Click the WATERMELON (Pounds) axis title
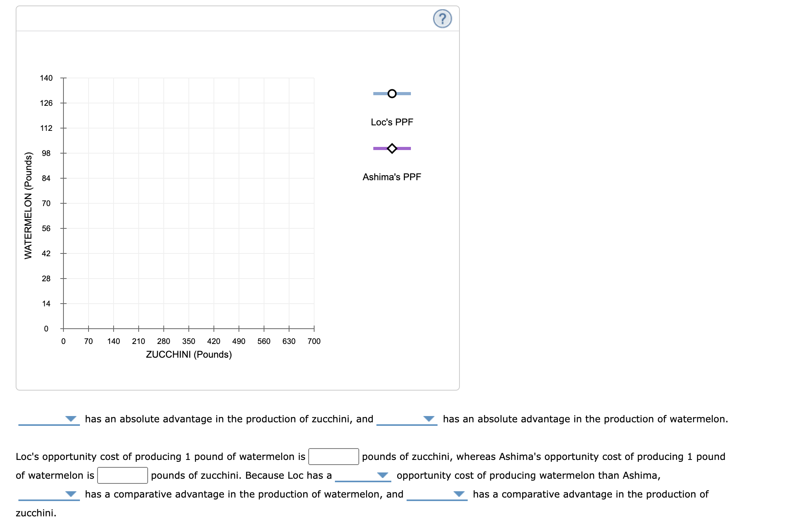 [28, 205]
